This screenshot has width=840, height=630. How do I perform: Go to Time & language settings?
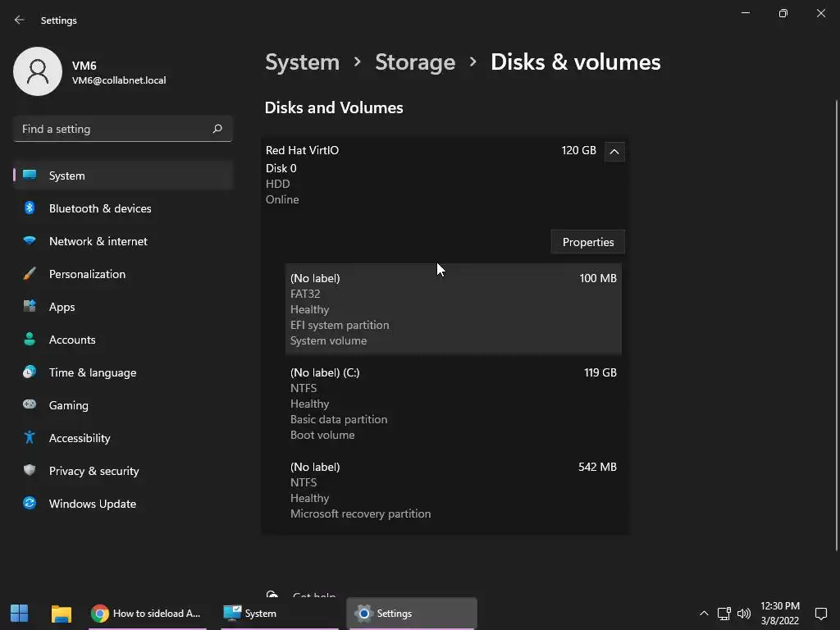coord(92,372)
